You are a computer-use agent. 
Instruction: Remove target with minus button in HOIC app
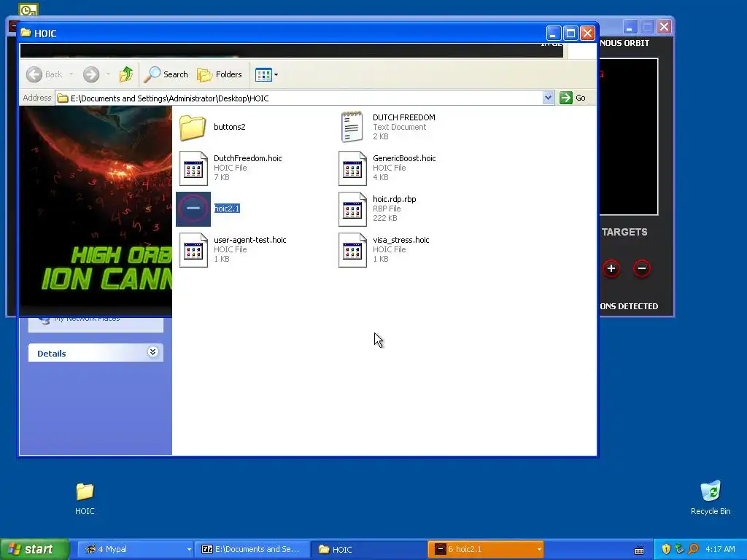coord(642,268)
